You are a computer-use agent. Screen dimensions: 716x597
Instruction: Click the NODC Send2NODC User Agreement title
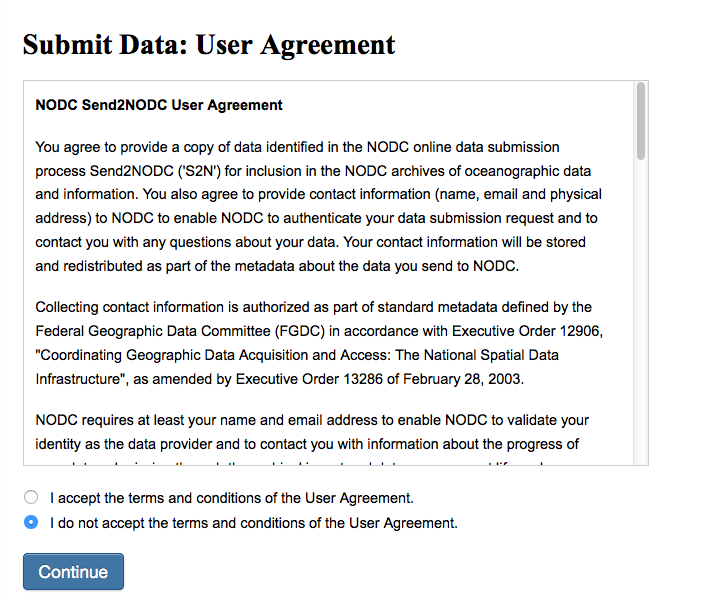click(159, 105)
